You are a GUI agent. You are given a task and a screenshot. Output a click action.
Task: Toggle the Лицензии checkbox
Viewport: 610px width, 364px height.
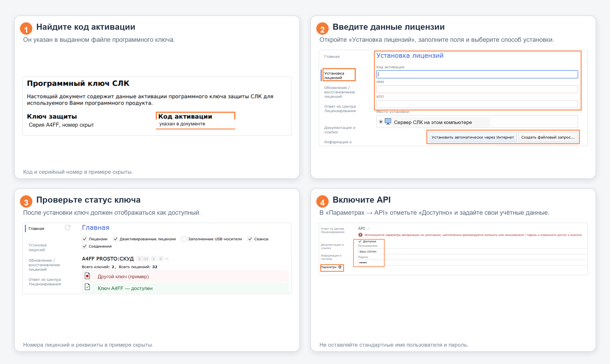(84, 239)
